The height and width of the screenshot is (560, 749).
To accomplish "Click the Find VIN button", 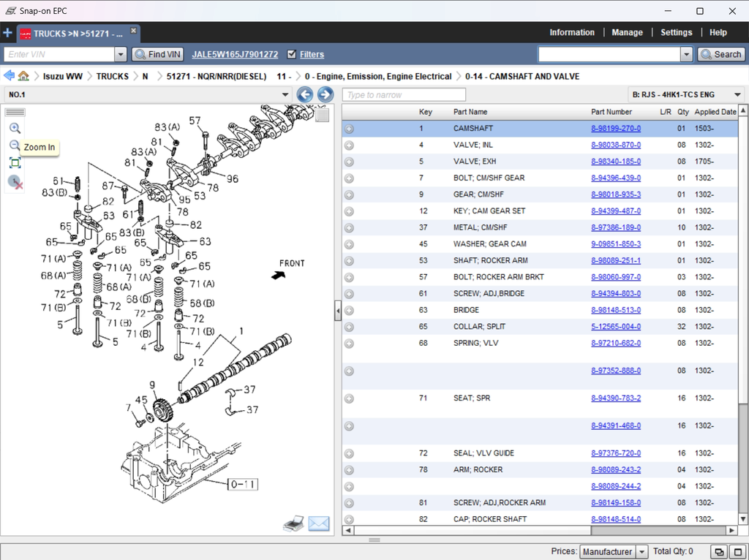I will [x=158, y=54].
